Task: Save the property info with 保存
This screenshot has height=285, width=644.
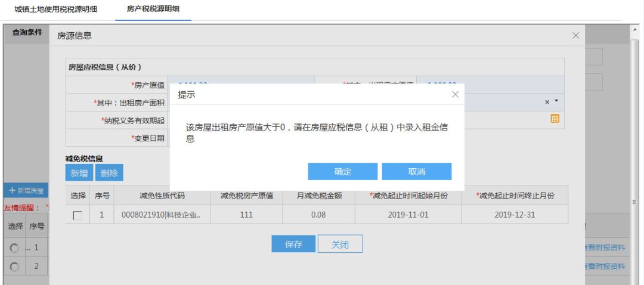Action: (x=293, y=244)
